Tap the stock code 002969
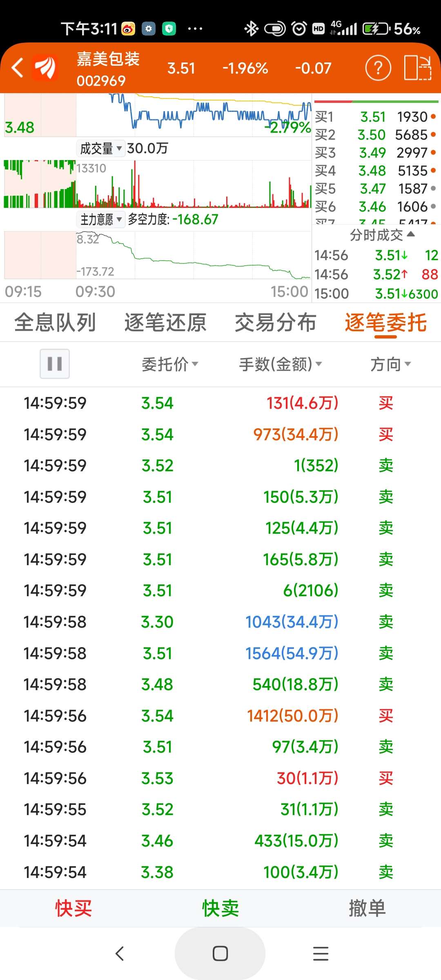 click(x=101, y=81)
